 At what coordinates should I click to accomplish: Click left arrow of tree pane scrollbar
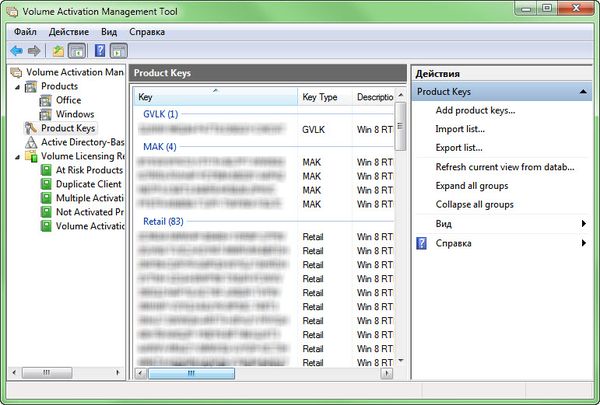(x=14, y=372)
